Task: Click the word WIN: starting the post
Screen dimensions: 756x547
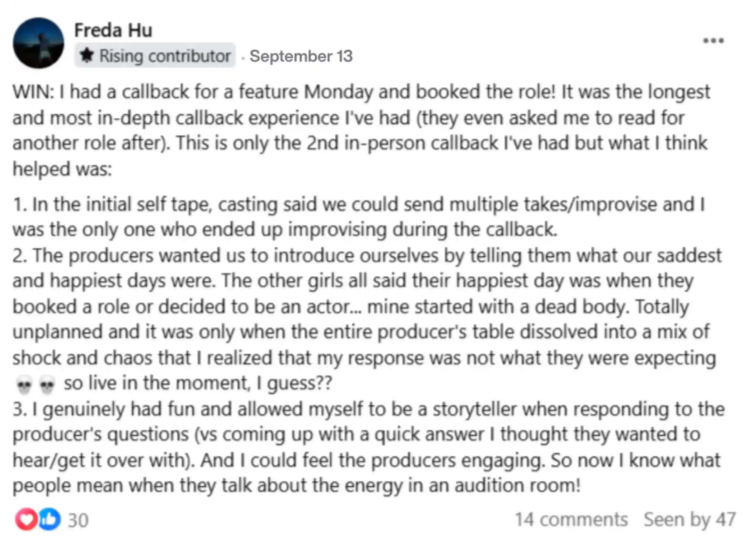Action: pos(33,92)
